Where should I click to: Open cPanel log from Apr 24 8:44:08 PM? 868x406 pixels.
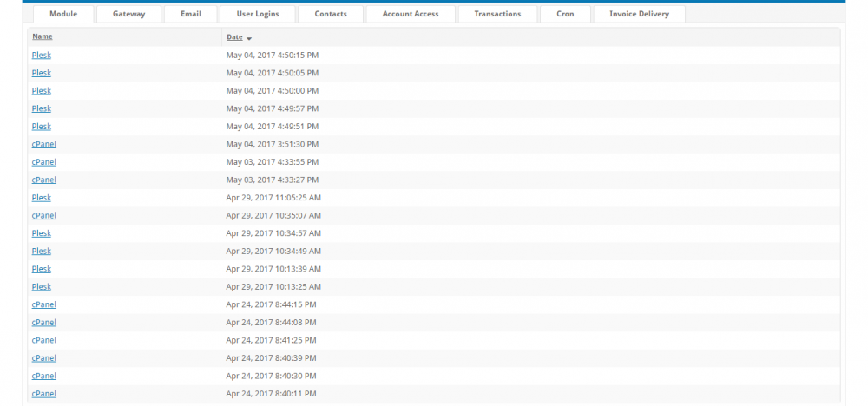43,323
